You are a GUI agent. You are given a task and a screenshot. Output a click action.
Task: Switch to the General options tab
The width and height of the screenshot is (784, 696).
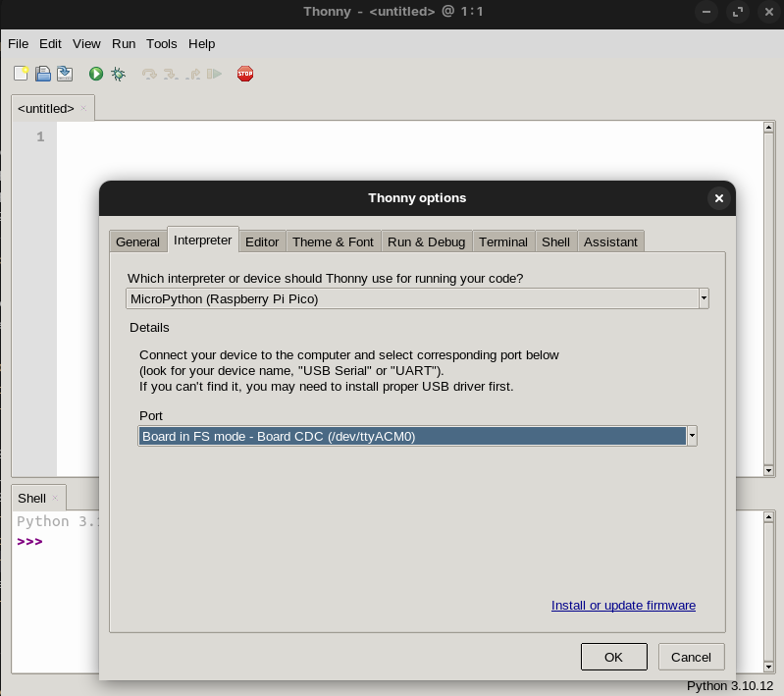click(138, 241)
